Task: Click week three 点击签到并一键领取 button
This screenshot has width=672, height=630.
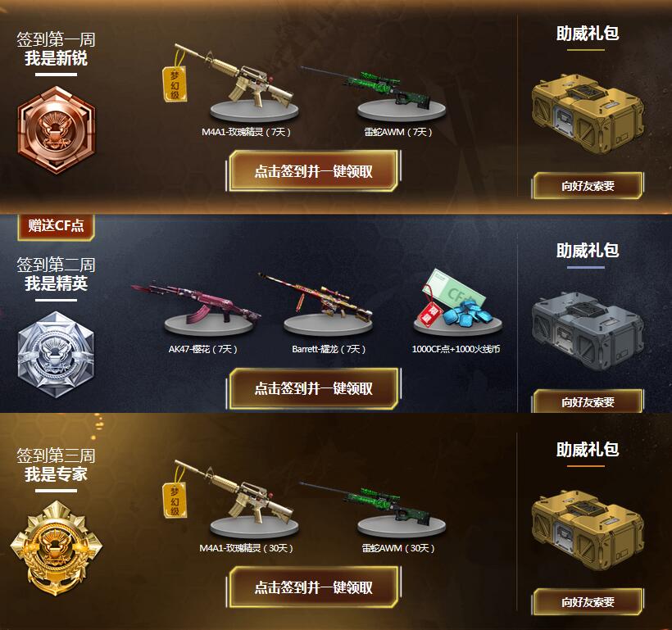Action: tap(313, 587)
